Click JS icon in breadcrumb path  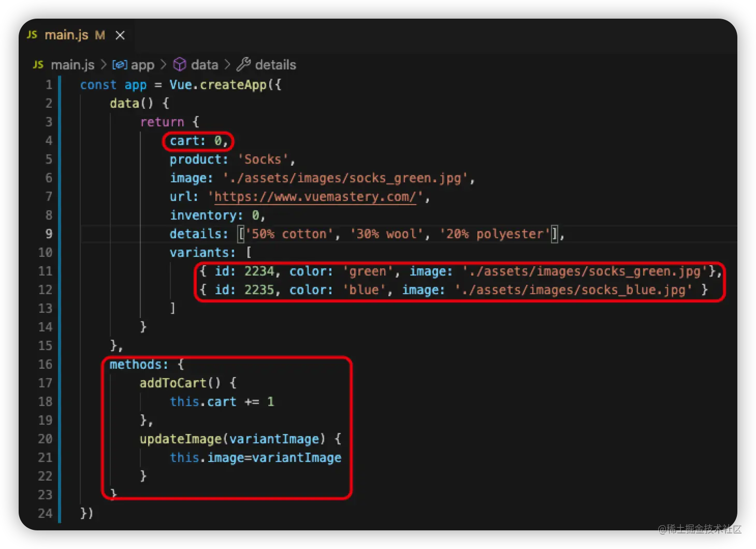click(38, 65)
